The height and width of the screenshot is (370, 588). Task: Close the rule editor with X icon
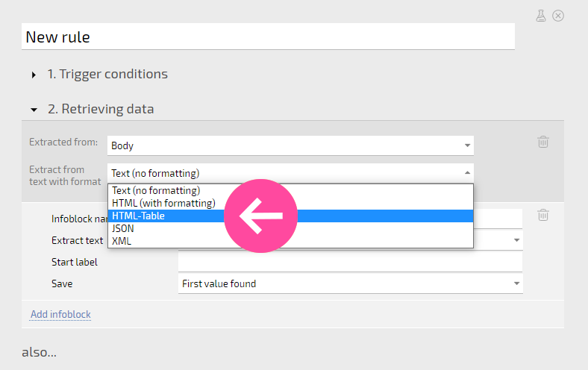pos(558,16)
